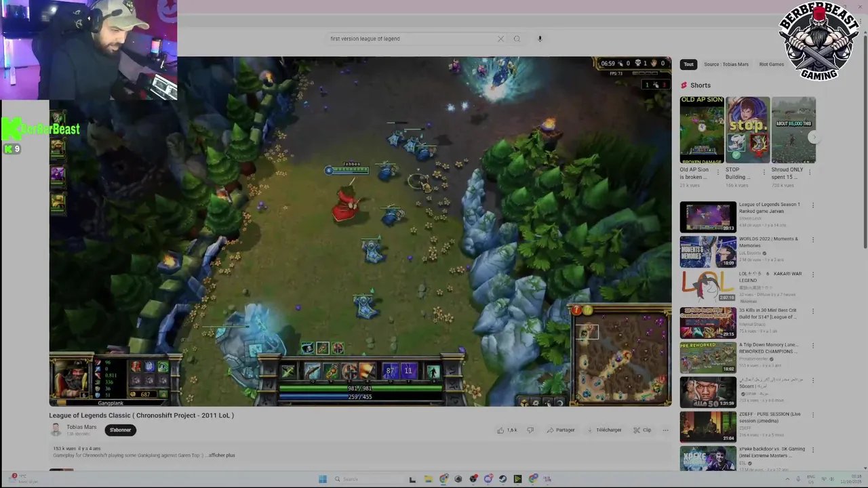This screenshot has width=868, height=488.
Task: Select the 'Tout' filter chip
Action: pyautogui.click(x=688, y=64)
